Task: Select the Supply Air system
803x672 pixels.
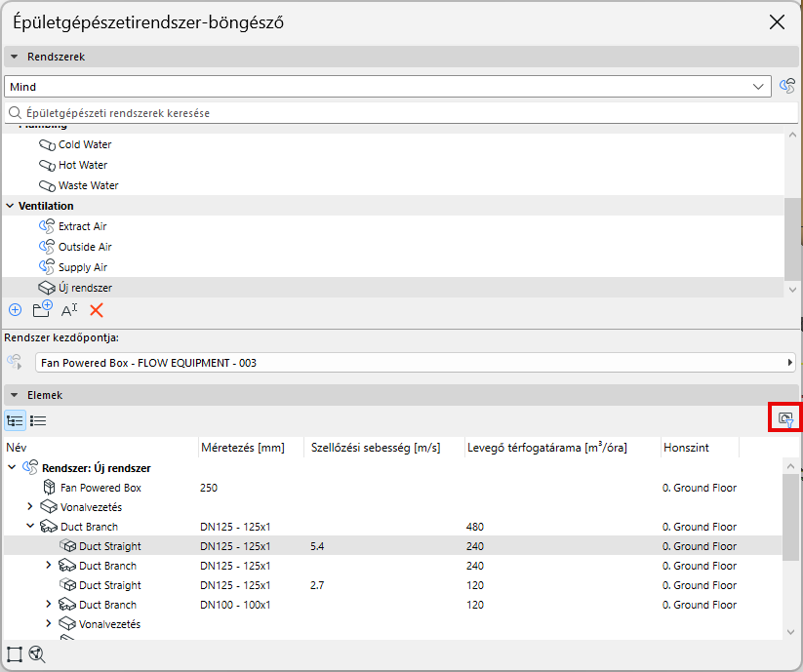Action: [x=393, y=267]
